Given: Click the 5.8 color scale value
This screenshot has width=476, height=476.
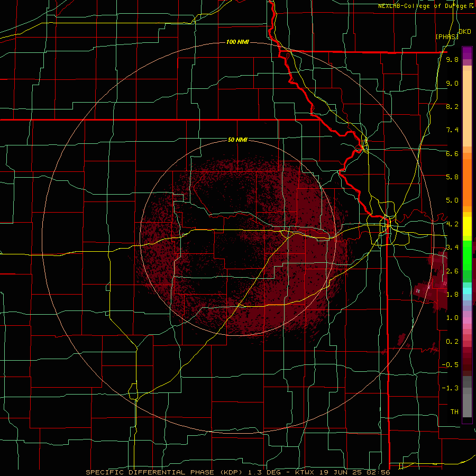Looking at the screenshot, I should [452, 177].
